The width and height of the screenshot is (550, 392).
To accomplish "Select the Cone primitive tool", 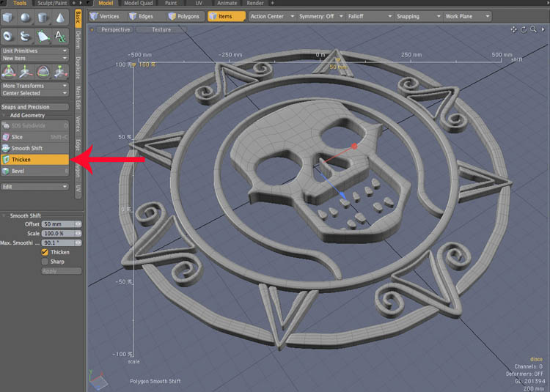I will pos(60,17).
